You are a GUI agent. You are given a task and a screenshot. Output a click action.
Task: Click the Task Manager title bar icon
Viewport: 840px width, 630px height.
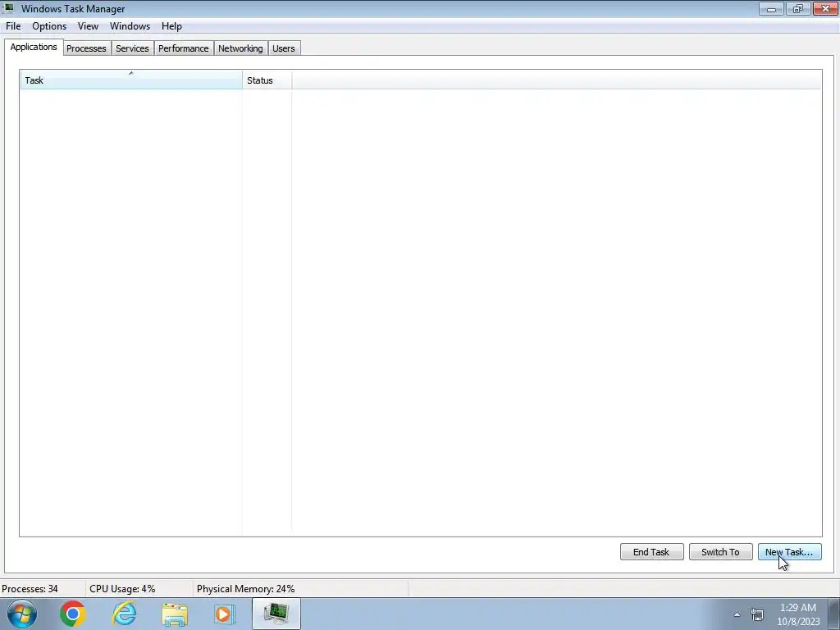click(x=8, y=8)
